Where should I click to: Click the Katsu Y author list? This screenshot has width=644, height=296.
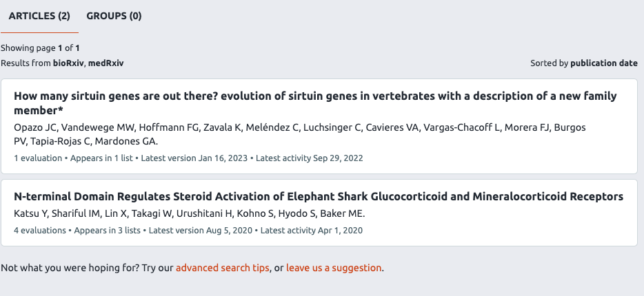point(190,213)
